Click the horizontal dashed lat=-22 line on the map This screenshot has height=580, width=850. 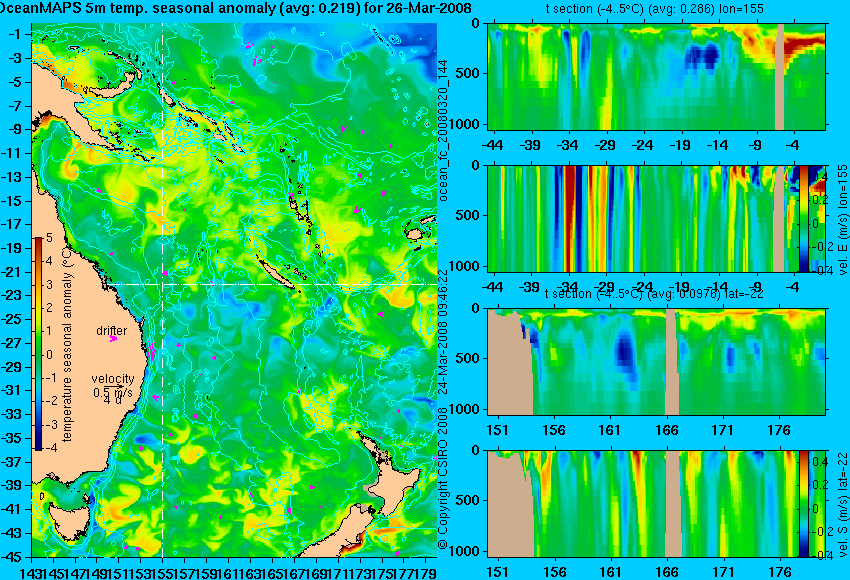(x=271, y=284)
